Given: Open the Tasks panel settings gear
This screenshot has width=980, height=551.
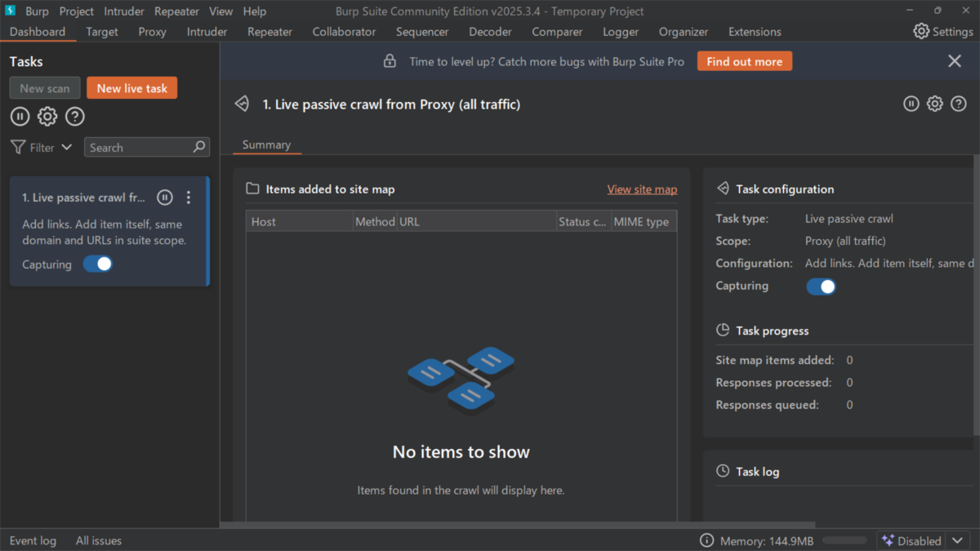Looking at the screenshot, I should pos(47,117).
